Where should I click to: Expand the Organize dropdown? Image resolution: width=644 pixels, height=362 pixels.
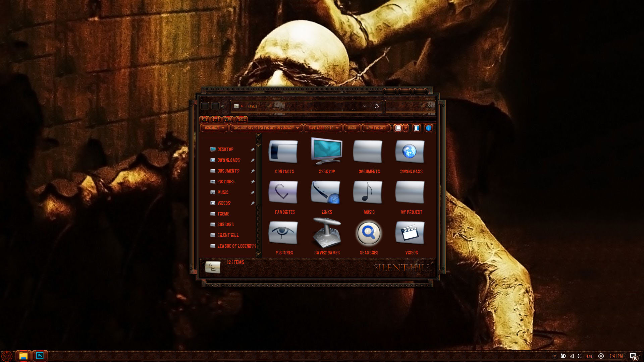[x=214, y=128]
